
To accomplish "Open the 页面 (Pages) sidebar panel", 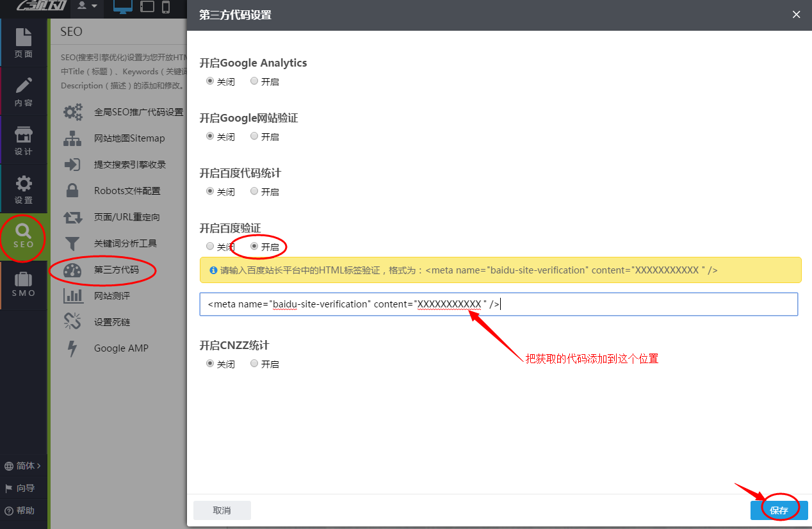I will point(24,42).
